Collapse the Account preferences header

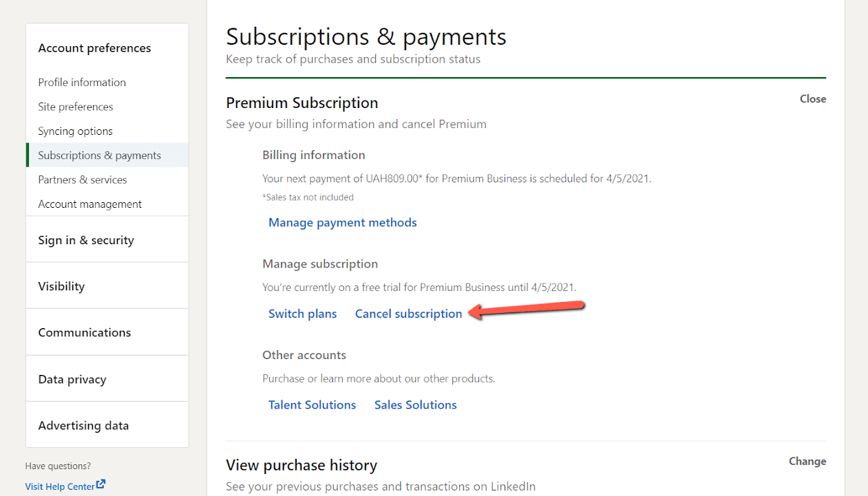point(95,48)
